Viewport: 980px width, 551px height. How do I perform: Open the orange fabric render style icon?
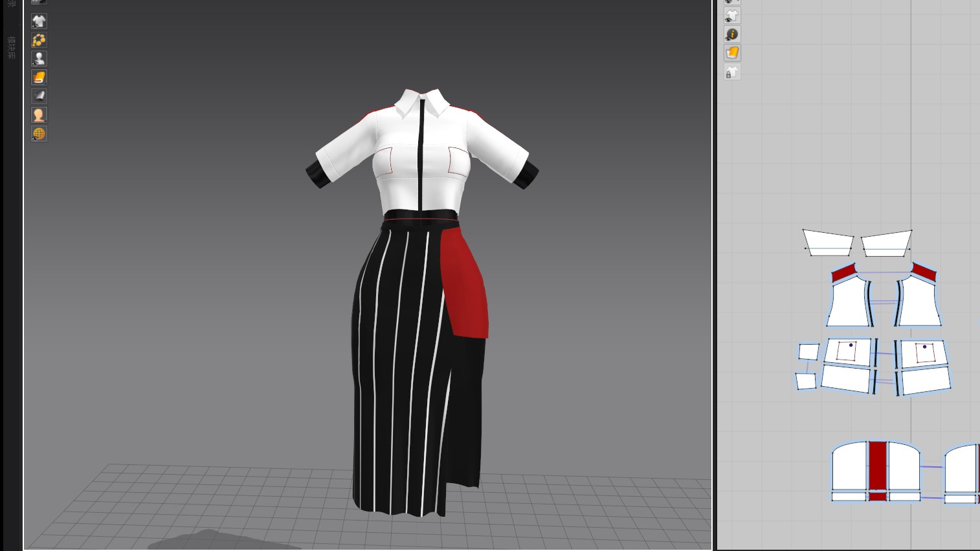pyautogui.click(x=39, y=78)
